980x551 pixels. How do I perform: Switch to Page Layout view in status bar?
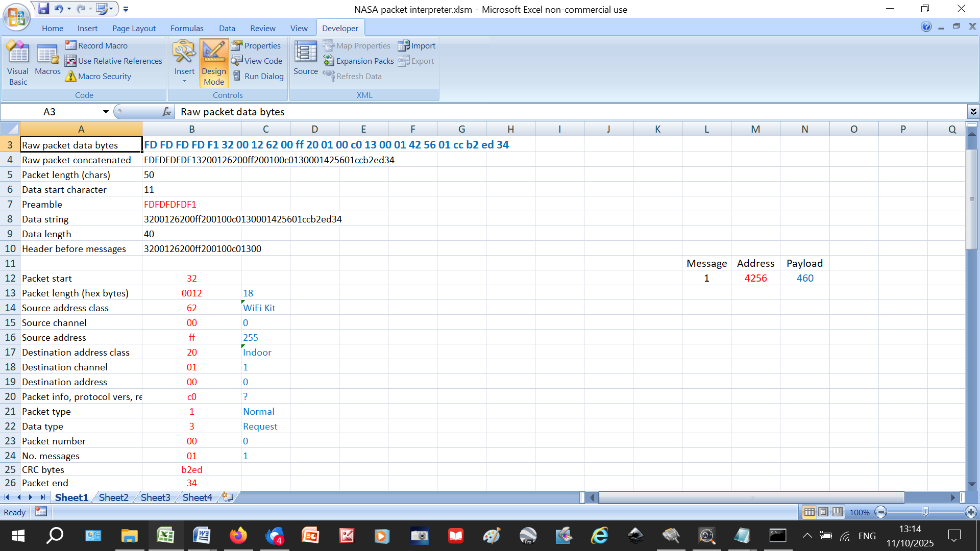(x=823, y=512)
